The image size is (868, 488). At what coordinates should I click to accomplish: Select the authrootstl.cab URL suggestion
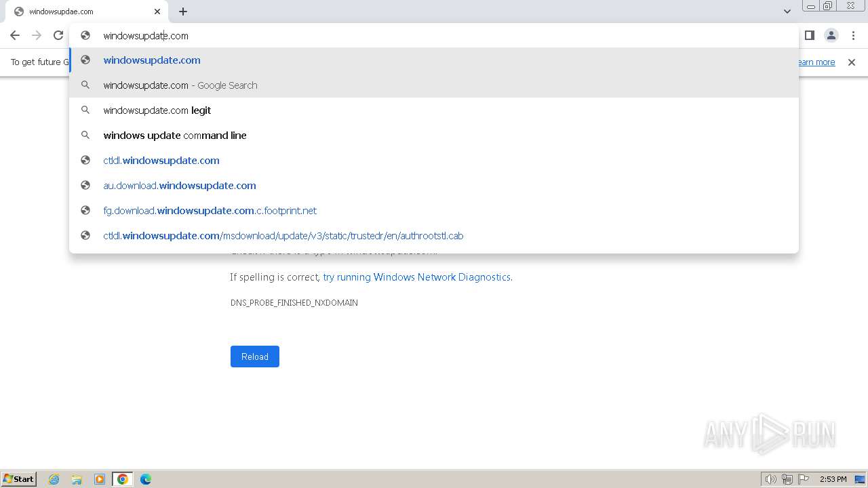click(434, 236)
